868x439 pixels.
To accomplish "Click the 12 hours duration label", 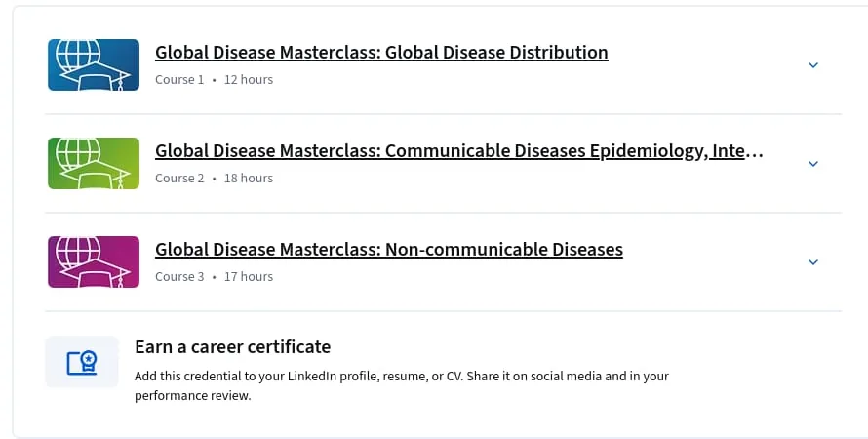I will [249, 80].
